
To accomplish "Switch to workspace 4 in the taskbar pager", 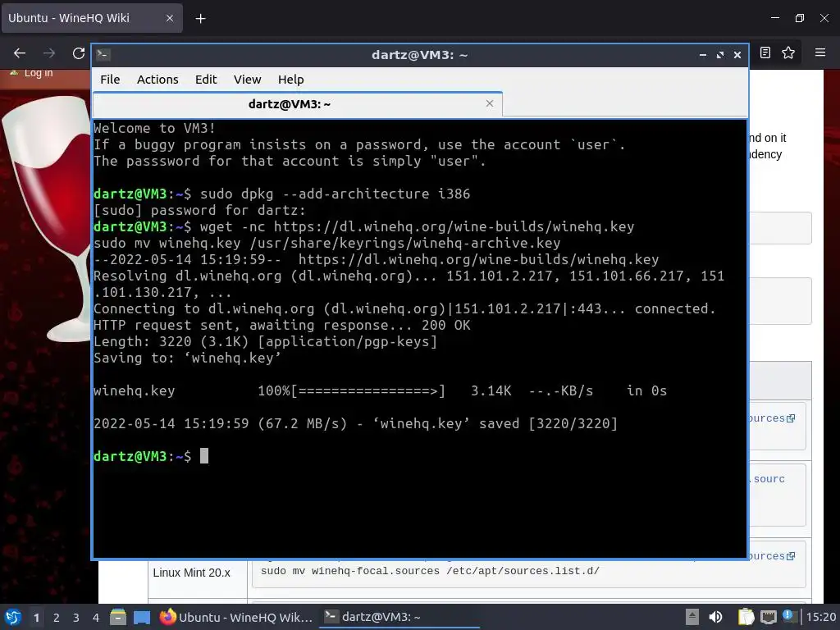I will 96,618.
